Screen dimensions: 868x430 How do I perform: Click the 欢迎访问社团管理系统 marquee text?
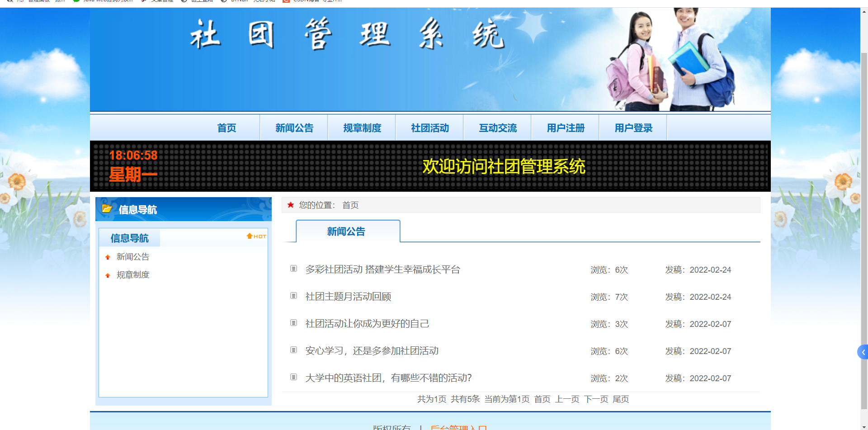[x=504, y=166]
